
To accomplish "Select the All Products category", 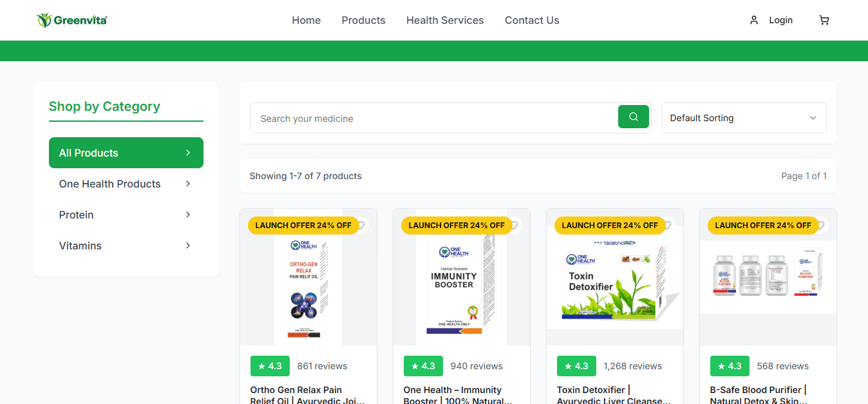I will tap(126, 153).
